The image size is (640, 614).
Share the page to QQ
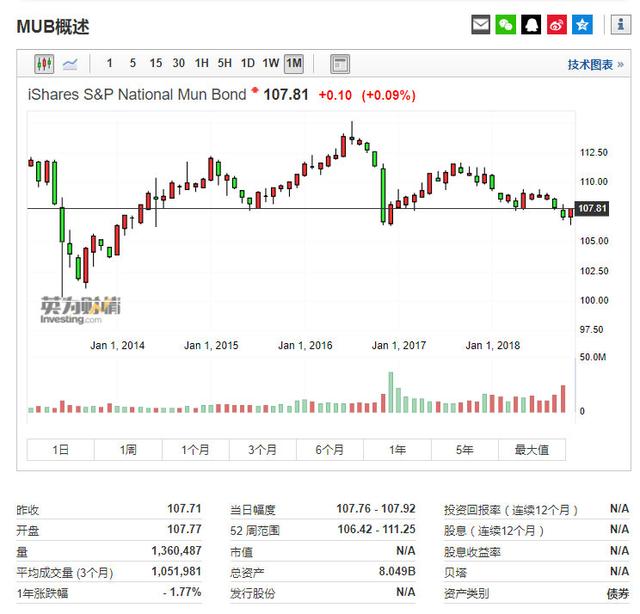[x=531, y=24]
